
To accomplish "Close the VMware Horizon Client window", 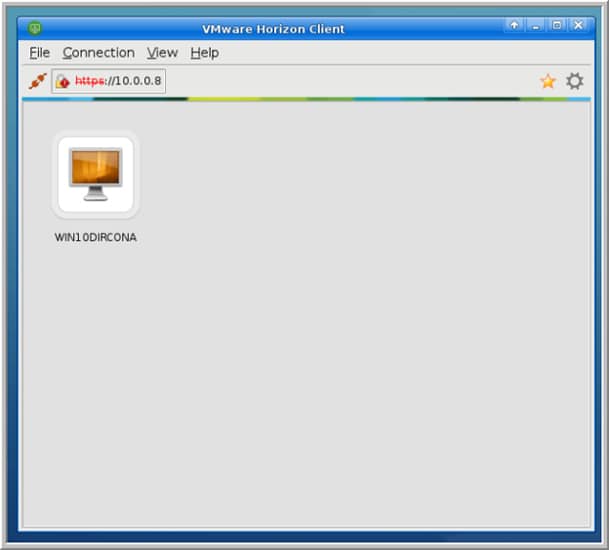I will pyautogui.click(x=578, y=26).
